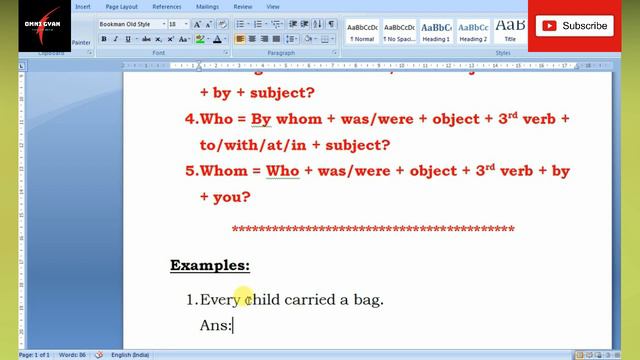Switch to Print Layout view in status bar

click(x=580, y=355)
